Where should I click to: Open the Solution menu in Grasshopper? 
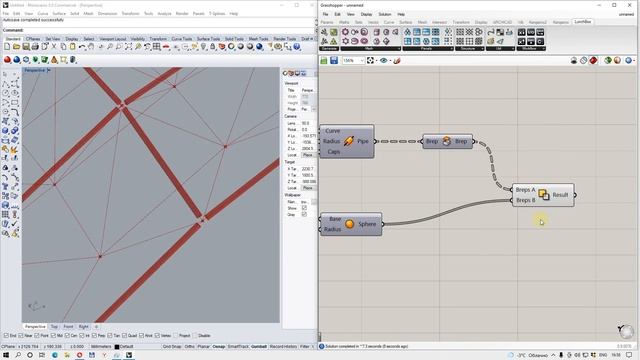[x=385, y=14]
